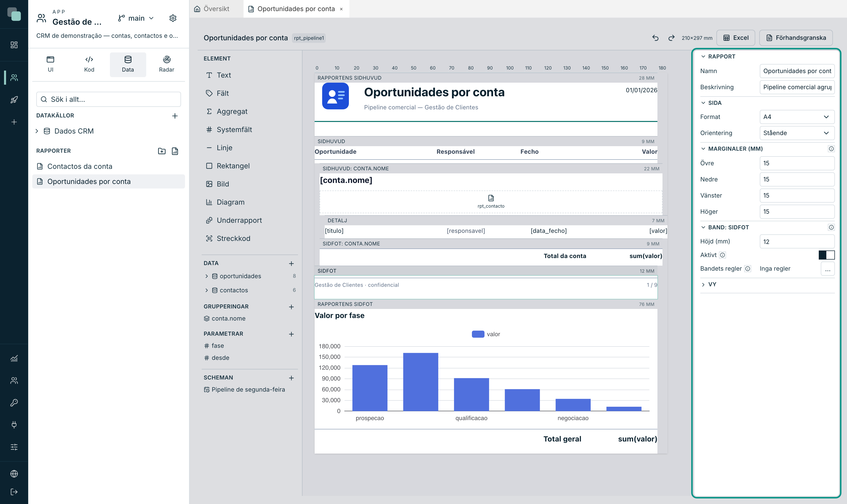Switch to the Kod tab
Screen dimensions: 847x504
[89, 64]
